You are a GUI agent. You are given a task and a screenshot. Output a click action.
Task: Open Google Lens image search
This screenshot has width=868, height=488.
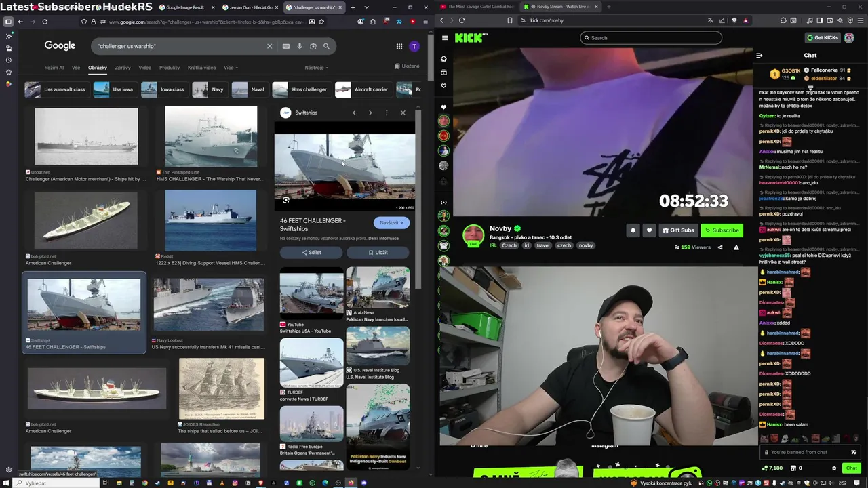pyautogui.click(x=313, y=46)
